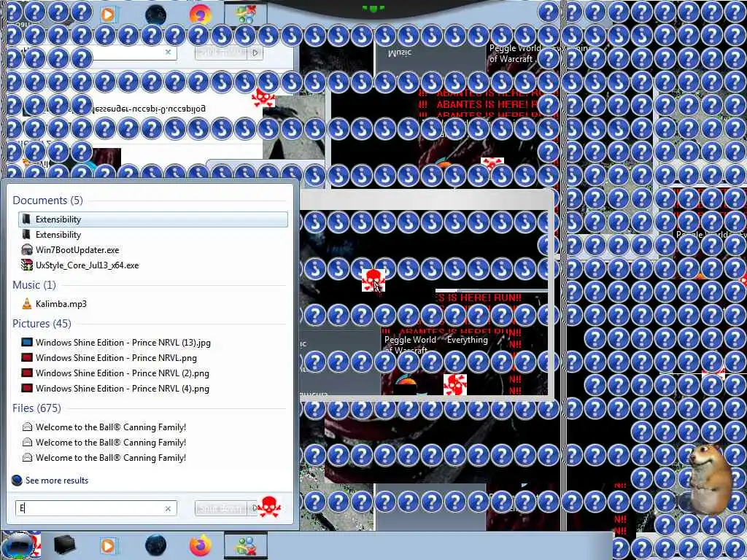Open the black folder icon in the bottom taskbar
The width and height of the screenshot is (747, 560).
pyautogui.click(x=64, y=545)
